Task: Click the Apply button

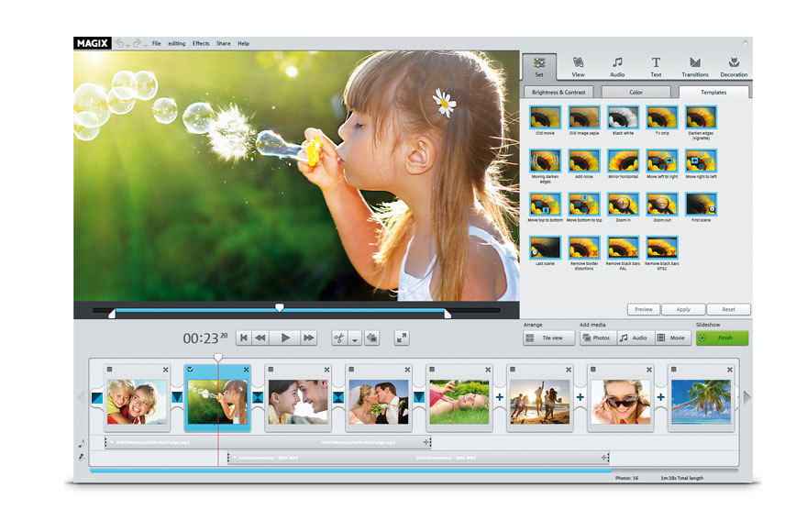Action: 683,309
